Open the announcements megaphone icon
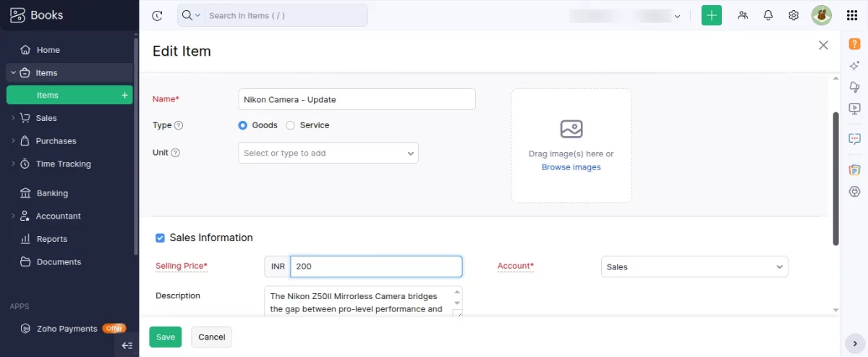This screenshot has width=868, height=357. [854, 87]
